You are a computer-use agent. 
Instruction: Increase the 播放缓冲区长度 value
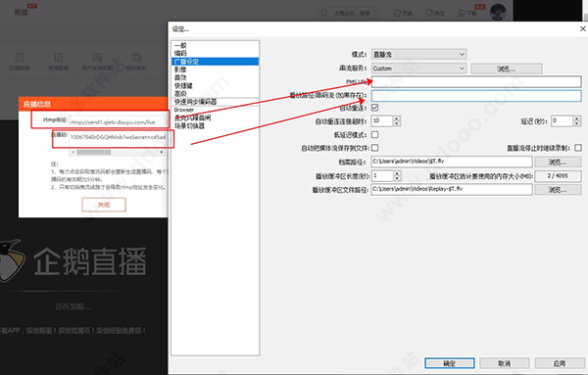[x=397, y=173]
